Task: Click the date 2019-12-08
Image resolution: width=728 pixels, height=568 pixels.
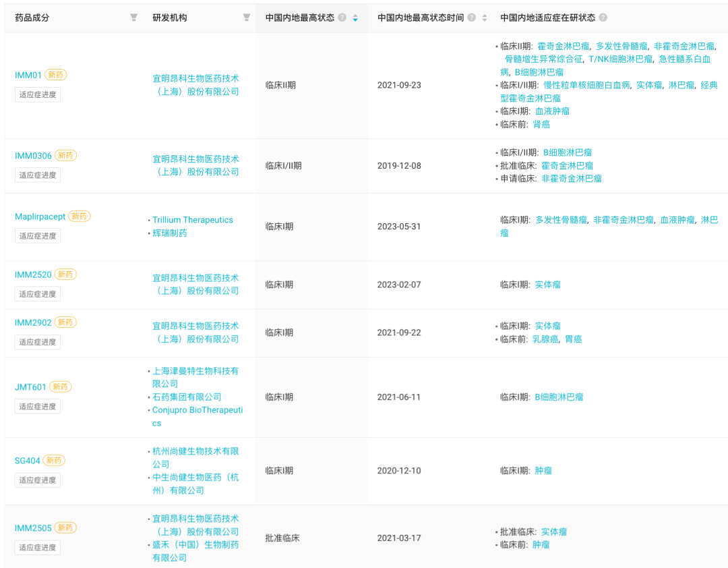Action: [399, 165]
